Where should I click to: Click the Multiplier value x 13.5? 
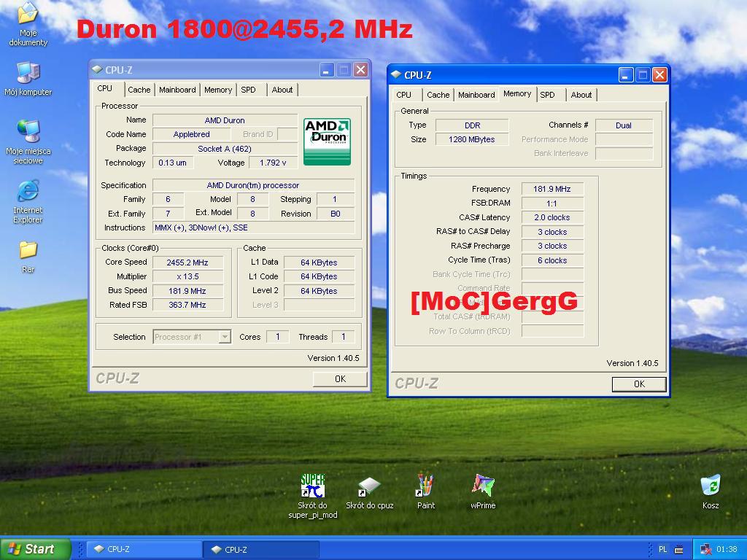pyautogui.click(x=187, y=276)
